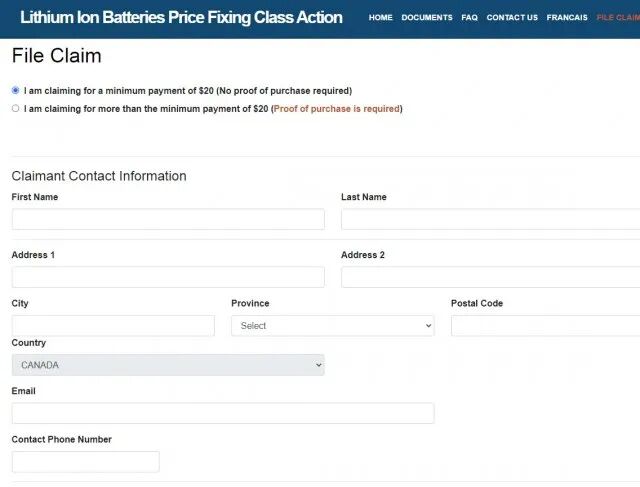
Task: Switch site language to Francais
Action: [x=567, y=18]
